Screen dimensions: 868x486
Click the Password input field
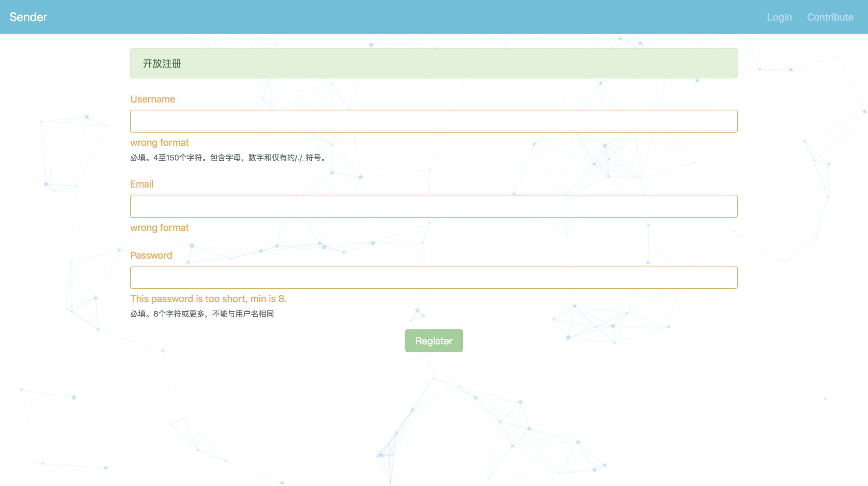434,277
